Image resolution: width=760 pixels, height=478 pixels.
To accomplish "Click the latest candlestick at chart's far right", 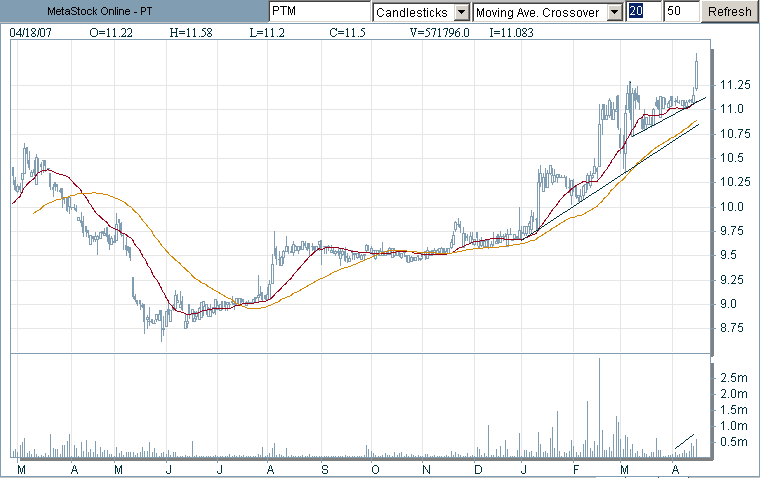I will 697,72.
